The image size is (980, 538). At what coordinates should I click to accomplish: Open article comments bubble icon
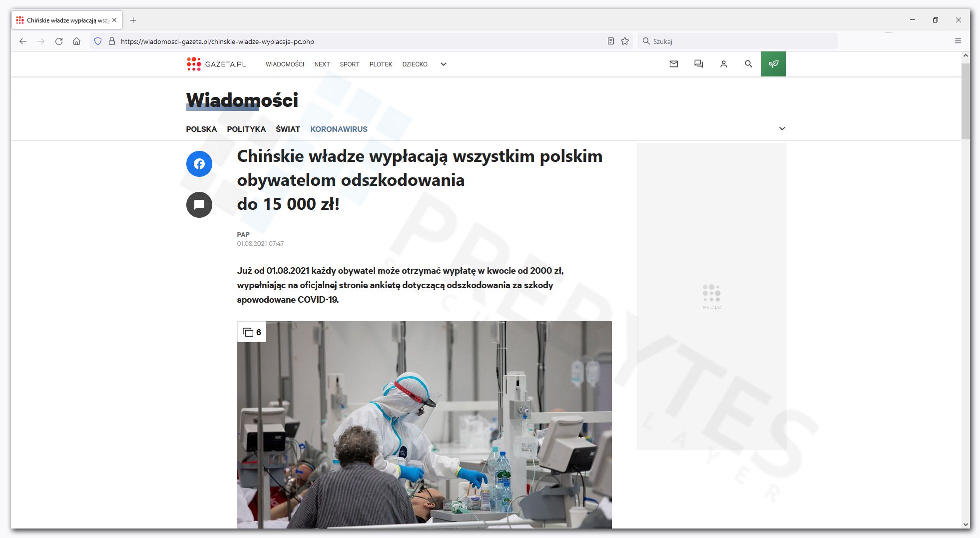(199, 205)
